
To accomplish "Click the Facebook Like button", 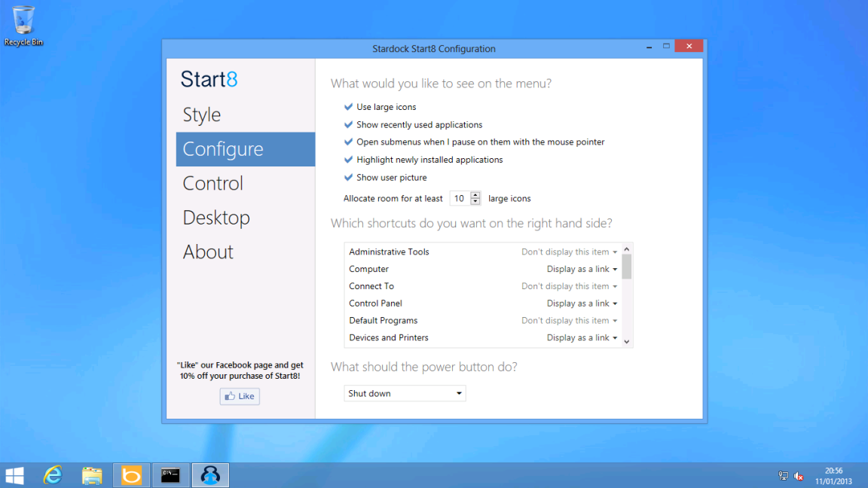I will [x=239, y=396].
